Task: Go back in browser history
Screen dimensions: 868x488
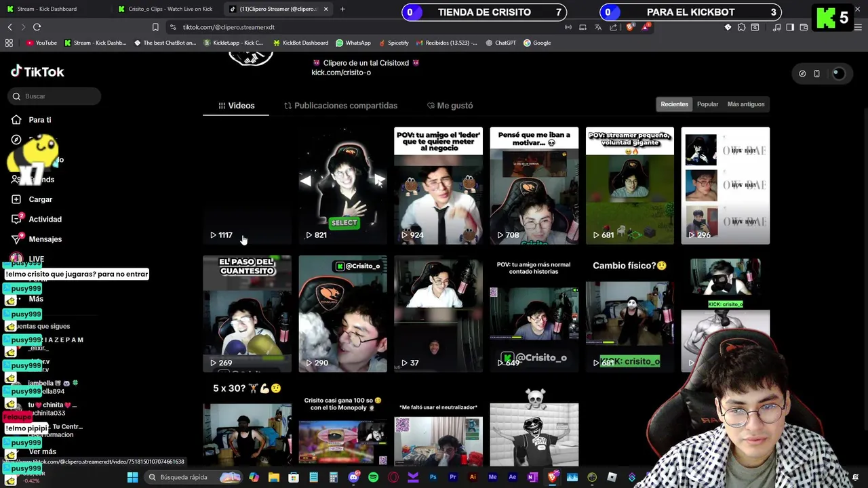Action: pyautogui.click(x=9, y=27)
